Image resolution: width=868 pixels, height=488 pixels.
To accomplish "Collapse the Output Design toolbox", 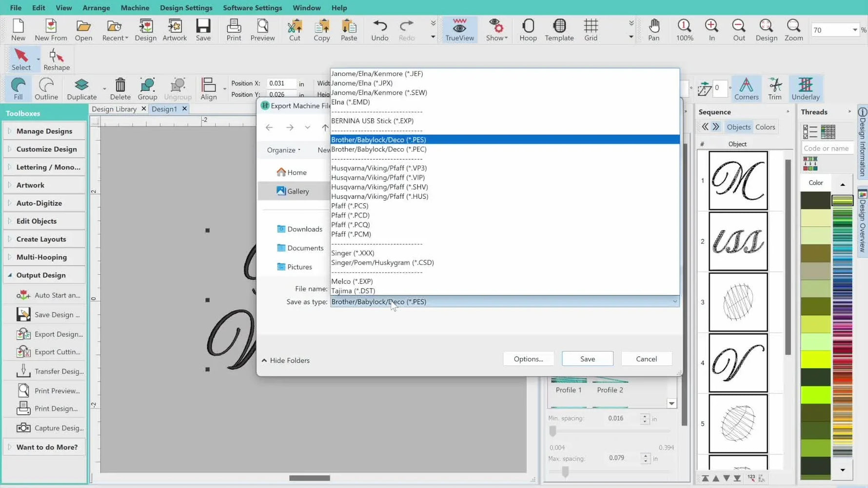I will click(x=44, y=275).
